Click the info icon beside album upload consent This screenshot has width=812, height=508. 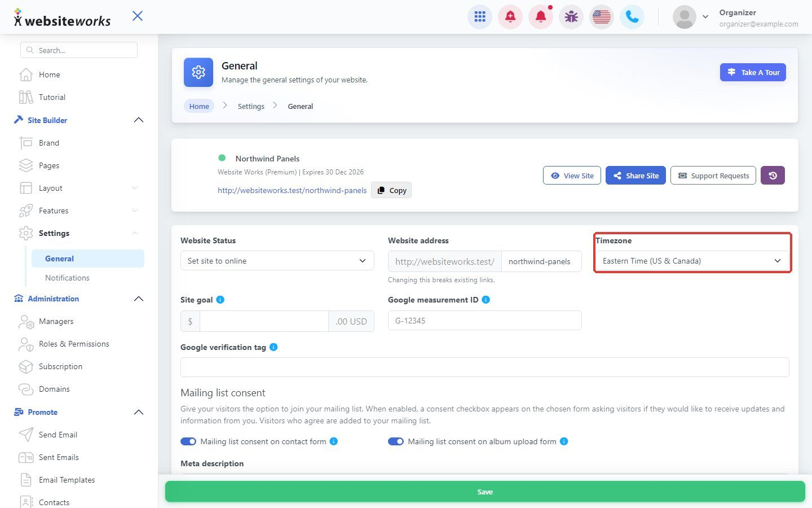(x=564, y=441)
